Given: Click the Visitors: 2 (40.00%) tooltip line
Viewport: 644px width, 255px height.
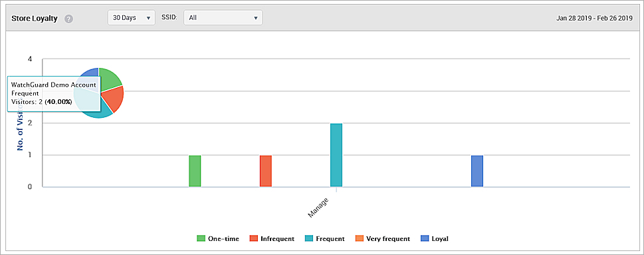Looking at the screenshot, I should click(x=42, y=102).
